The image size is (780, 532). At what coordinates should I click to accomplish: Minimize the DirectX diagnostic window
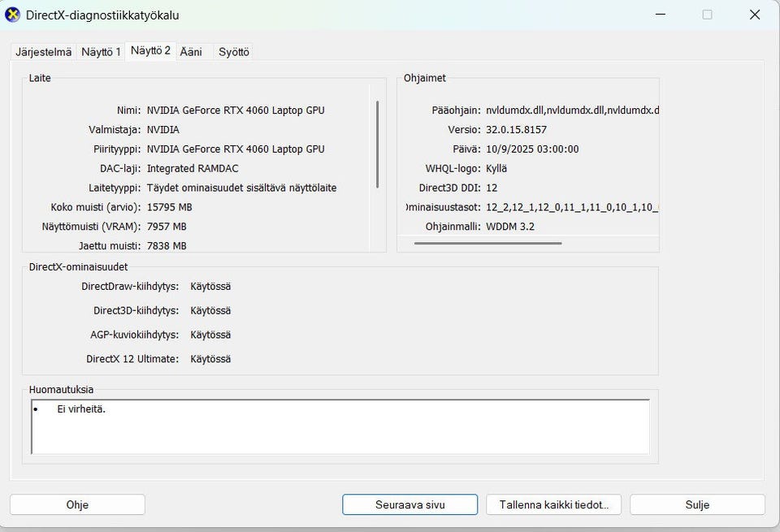pos(661,15)
